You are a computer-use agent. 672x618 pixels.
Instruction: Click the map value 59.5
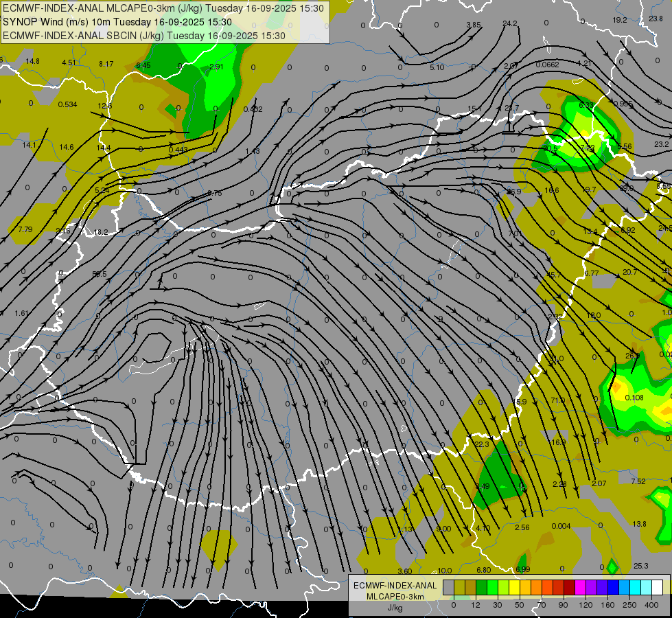pyautogui.click(x=100, y=274)
